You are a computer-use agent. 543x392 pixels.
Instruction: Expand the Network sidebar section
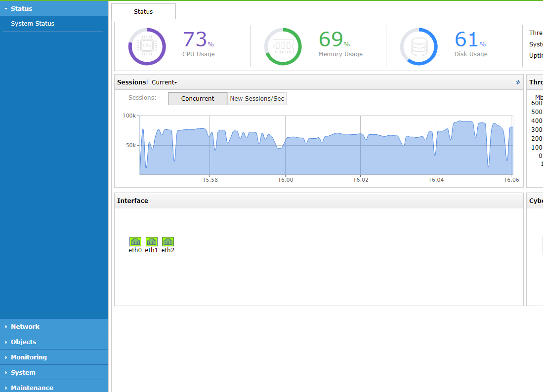(25, 326)
